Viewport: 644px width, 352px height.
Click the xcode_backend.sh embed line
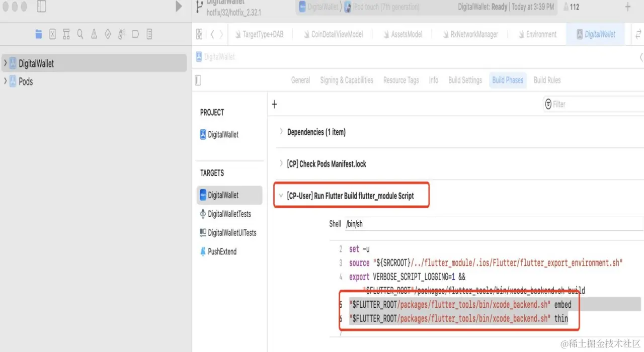point(460,304)
